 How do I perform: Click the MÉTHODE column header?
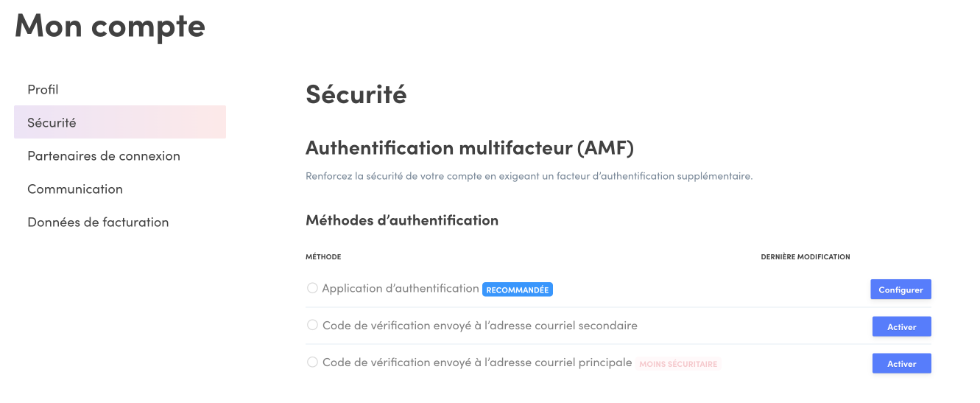(323, 257)
